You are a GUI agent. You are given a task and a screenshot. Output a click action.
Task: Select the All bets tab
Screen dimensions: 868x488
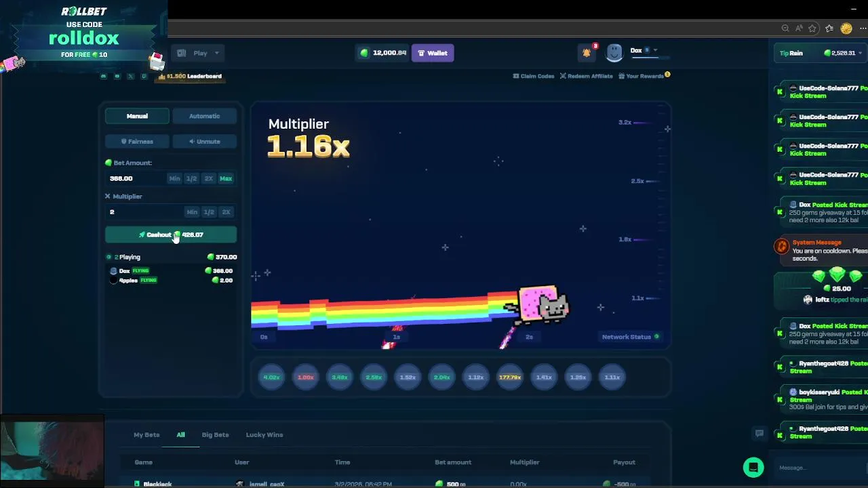180,434
